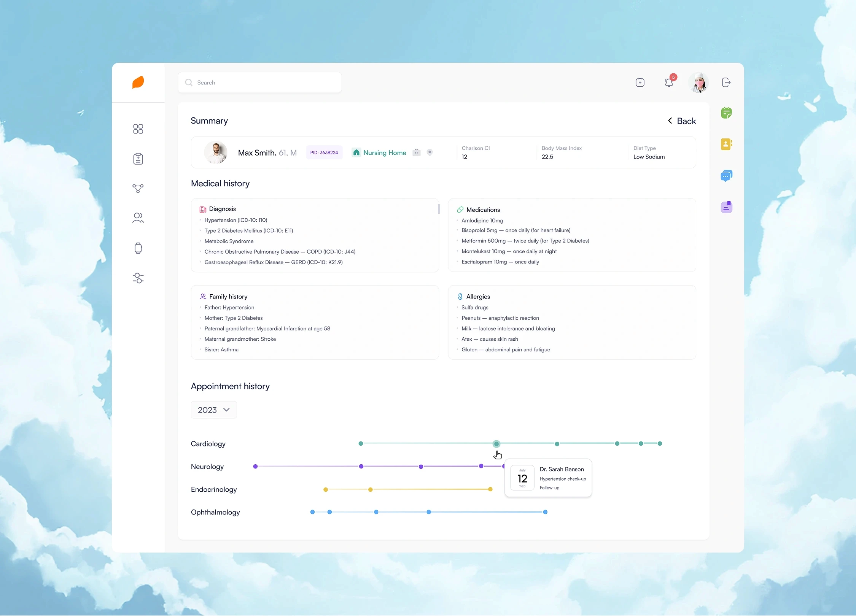
Task: Open the green notes icon on right rail
Action: 726,113
